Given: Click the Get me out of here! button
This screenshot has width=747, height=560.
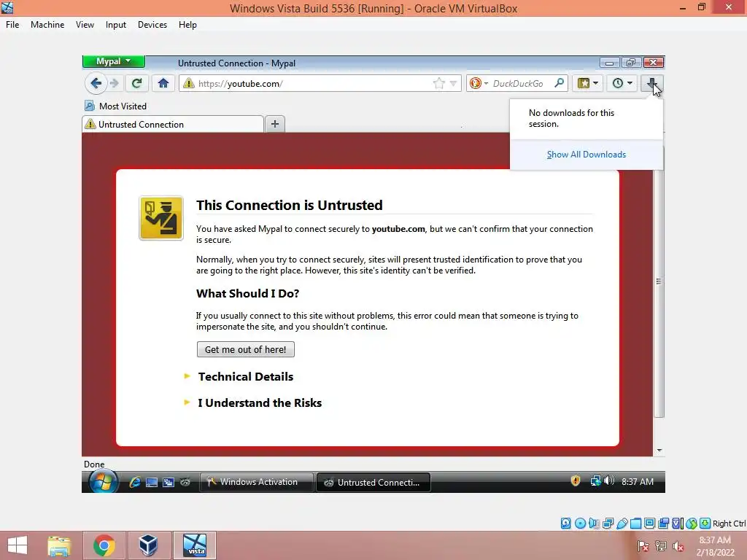Looking at the screenshot, I should pyautogui.click(x=245, y=349).
